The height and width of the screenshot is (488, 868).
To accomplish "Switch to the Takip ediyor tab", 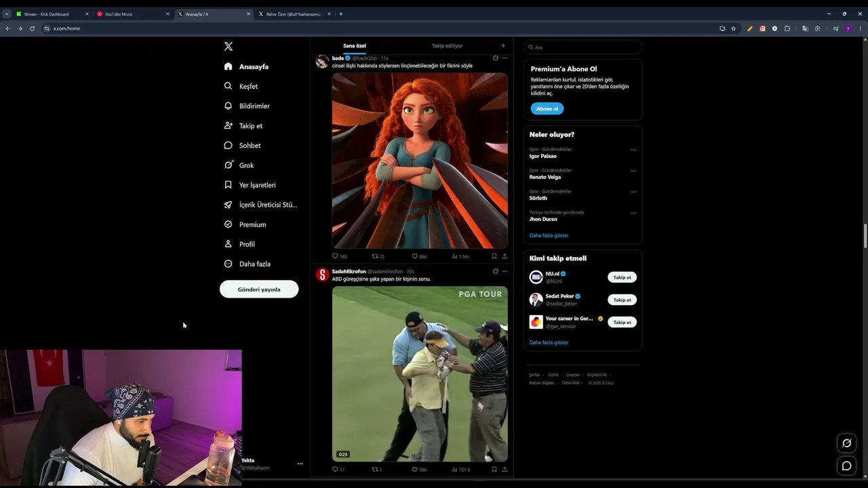I will tap(447, 46).
